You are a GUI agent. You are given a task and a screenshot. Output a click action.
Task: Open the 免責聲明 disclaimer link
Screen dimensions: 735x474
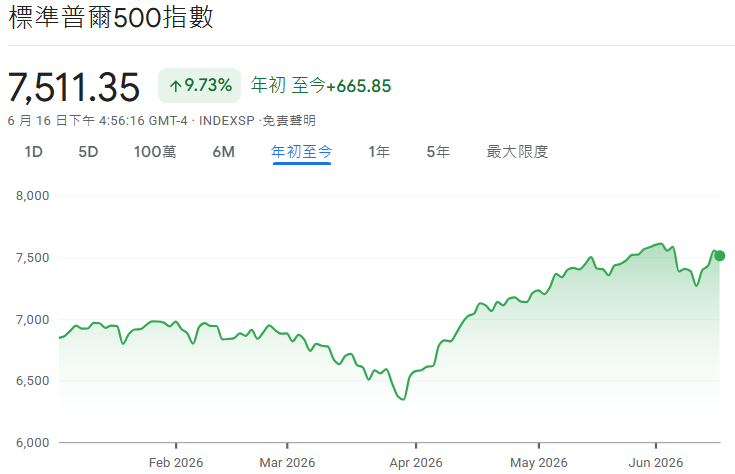click(289, 121)
